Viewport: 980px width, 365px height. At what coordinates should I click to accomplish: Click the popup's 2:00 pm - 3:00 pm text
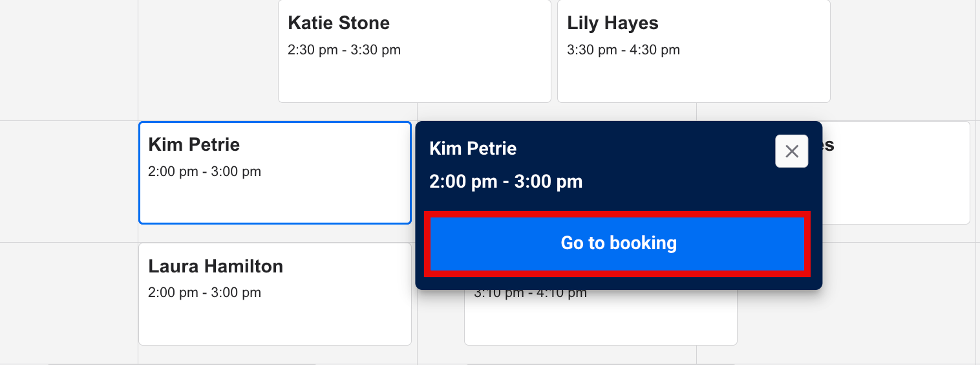pyautogui.click(x=506, y=182)
